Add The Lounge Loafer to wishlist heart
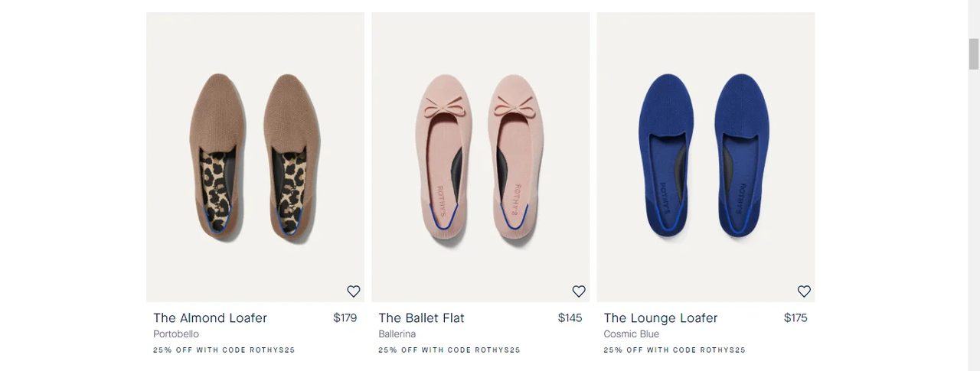 point(804,291)
